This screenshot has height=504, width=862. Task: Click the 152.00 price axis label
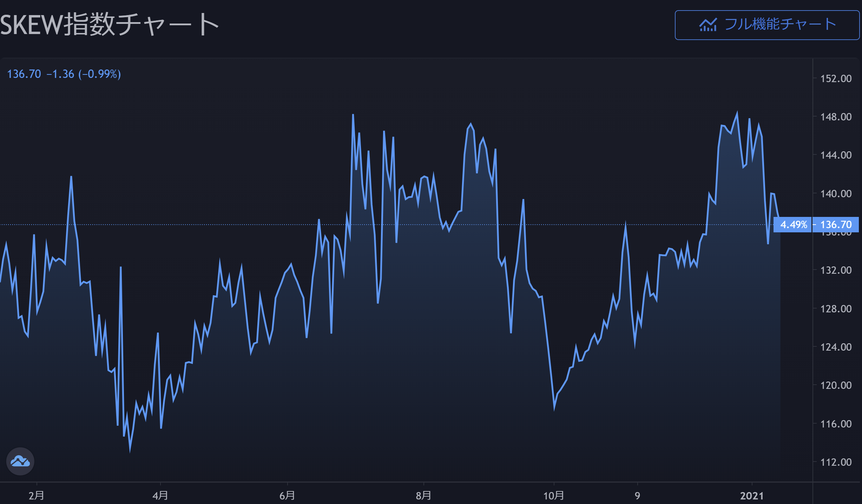[x=836, y=78]
